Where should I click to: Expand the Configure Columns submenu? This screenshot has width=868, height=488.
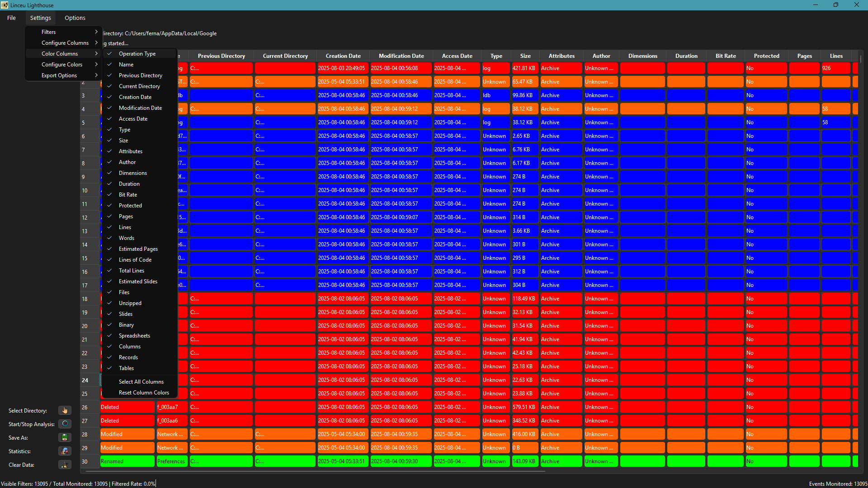tap(65, 43)
